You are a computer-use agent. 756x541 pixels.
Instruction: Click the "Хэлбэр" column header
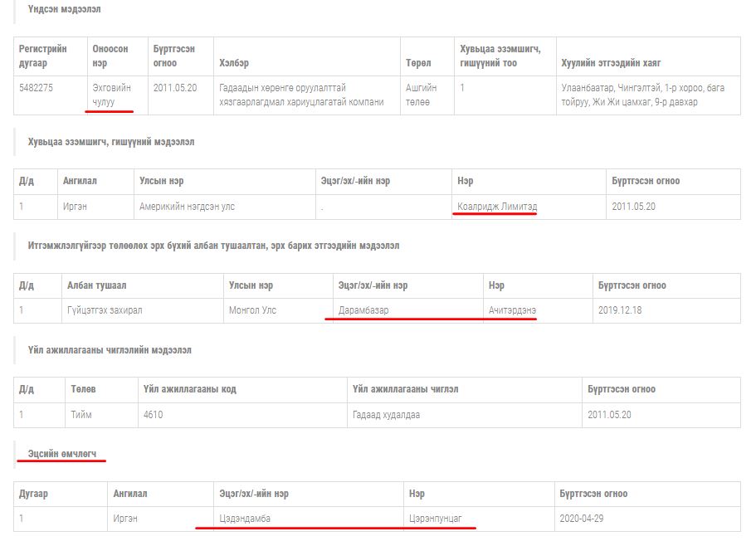click(x=233, y=63)
